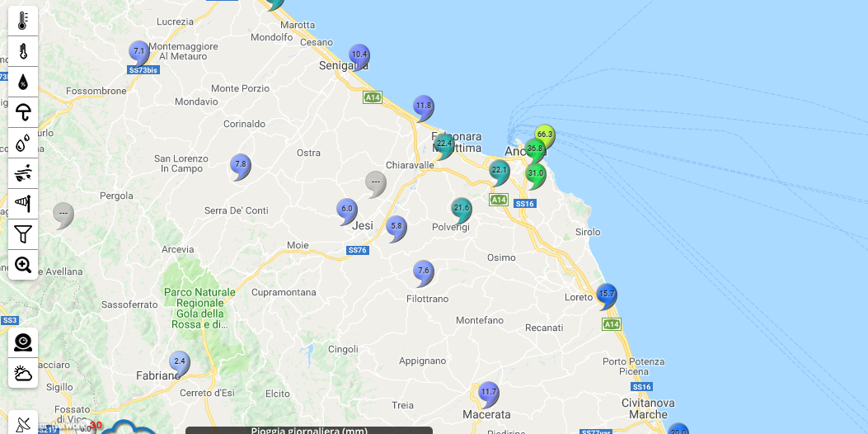
Task: Click the 66.3 rain marker at Ancona
Action: (x=544, y=134)
